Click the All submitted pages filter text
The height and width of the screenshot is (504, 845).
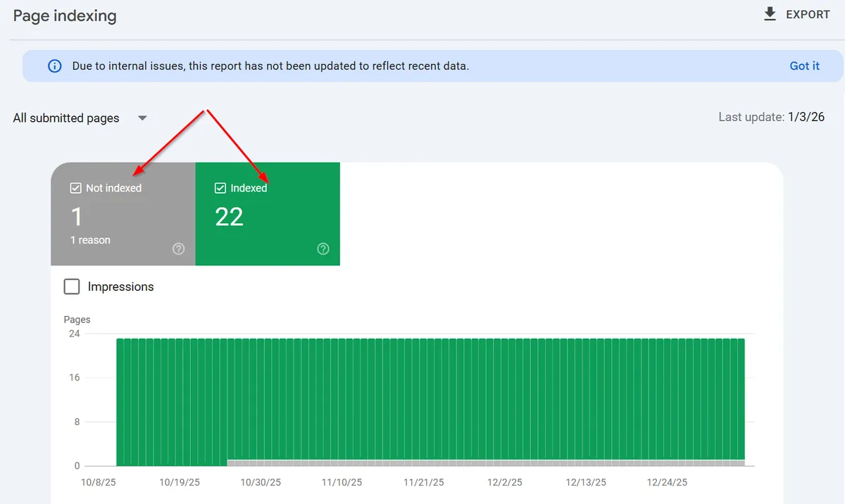pos(66,118)
